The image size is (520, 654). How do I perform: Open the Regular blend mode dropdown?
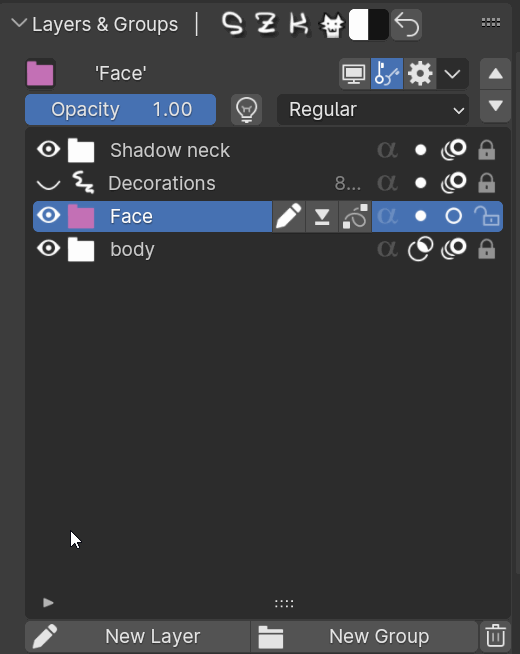(x=373, y=110)
